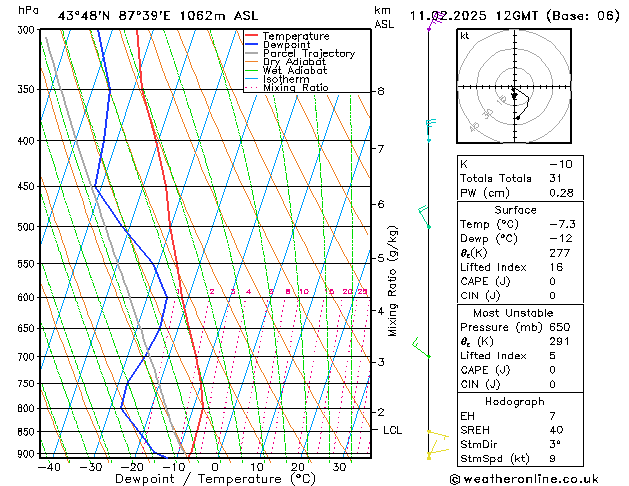
Task: Click the '300' hPa pressure axis label
Action: (x=28, y=30)
